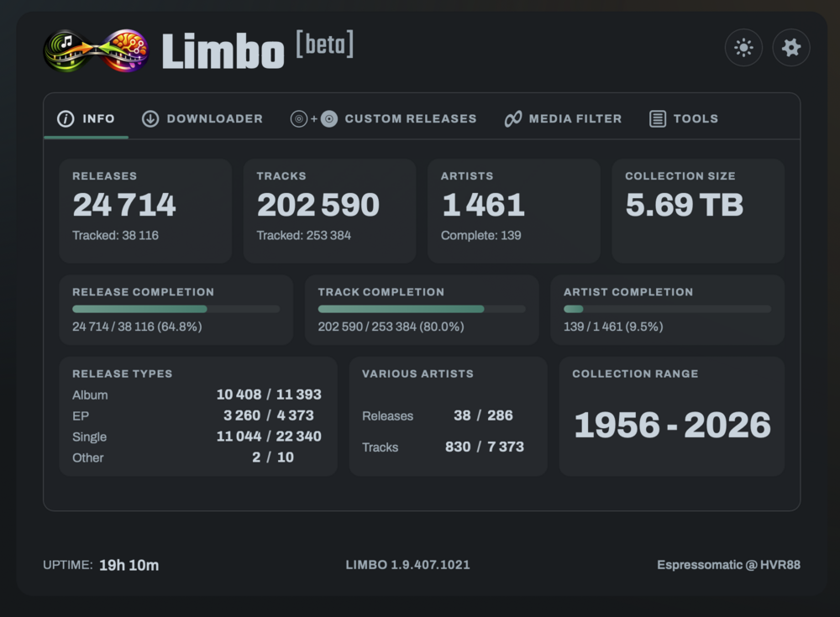Click the Collection Range 1956 - 2026 card

[x=672, y=416]
